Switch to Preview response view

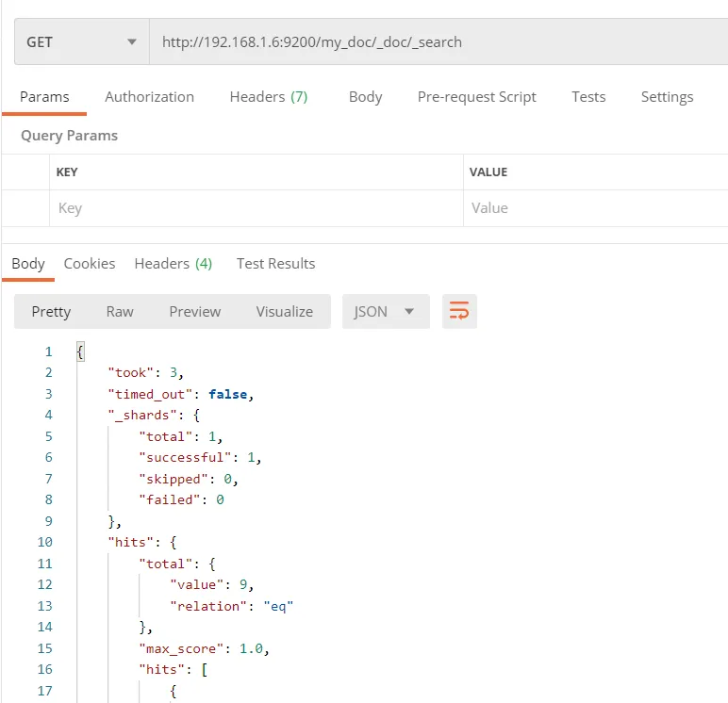(195, 312)
